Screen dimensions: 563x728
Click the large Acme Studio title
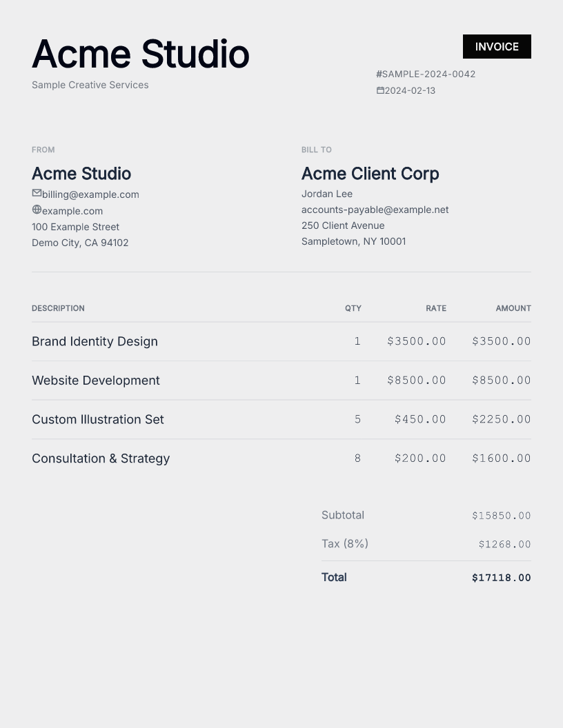point(141,54)
